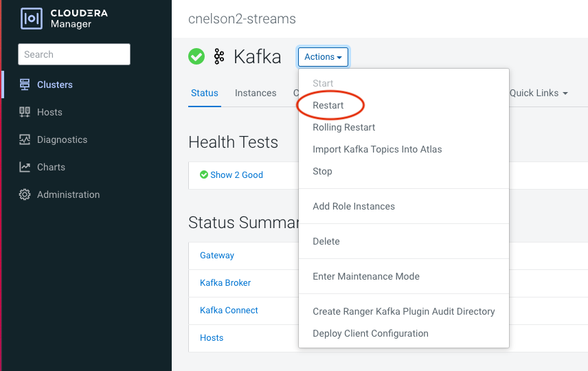Click the cnelson2-streams cluster name

pos(242,19)
